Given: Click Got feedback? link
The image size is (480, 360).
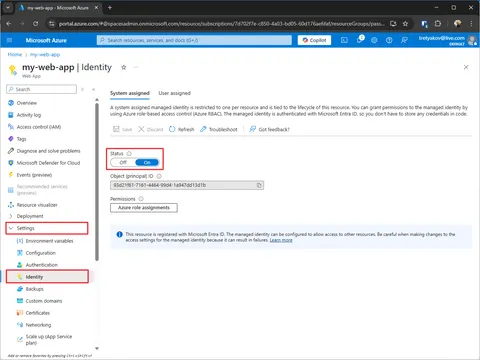Looking at the screenshot, I should (269, 129).
